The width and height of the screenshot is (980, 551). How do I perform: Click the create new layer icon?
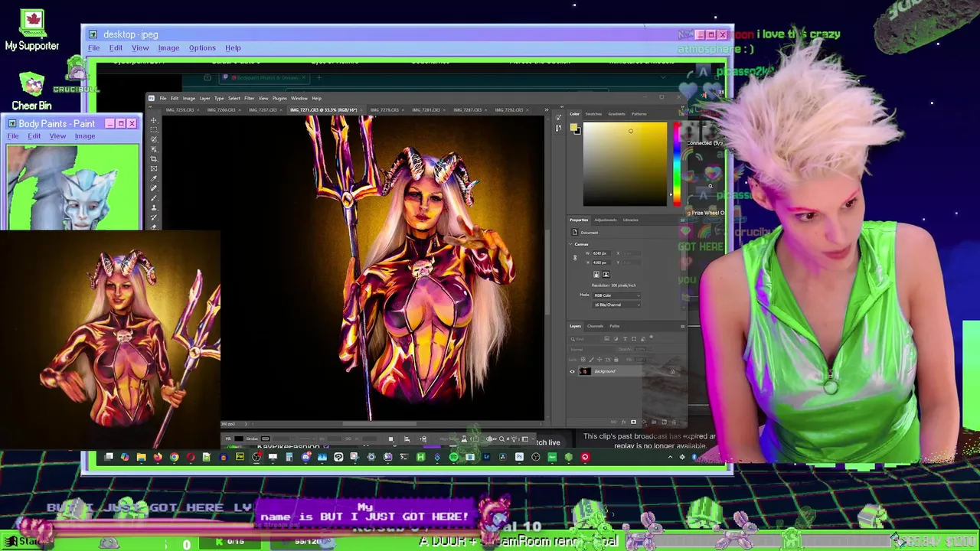click(664, 422)
